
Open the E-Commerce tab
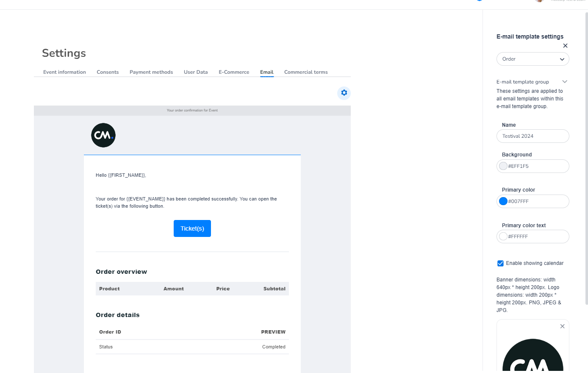[x=234, y=72]
